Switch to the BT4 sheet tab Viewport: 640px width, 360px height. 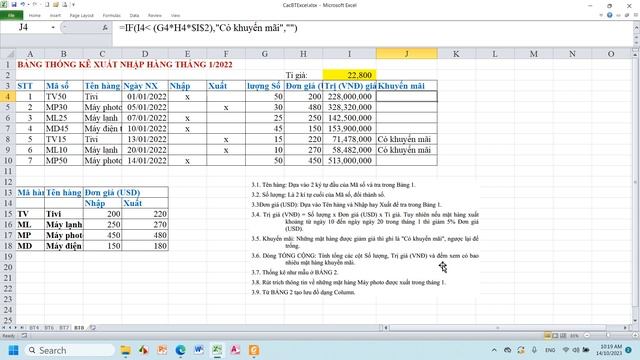tap(34, 327)
